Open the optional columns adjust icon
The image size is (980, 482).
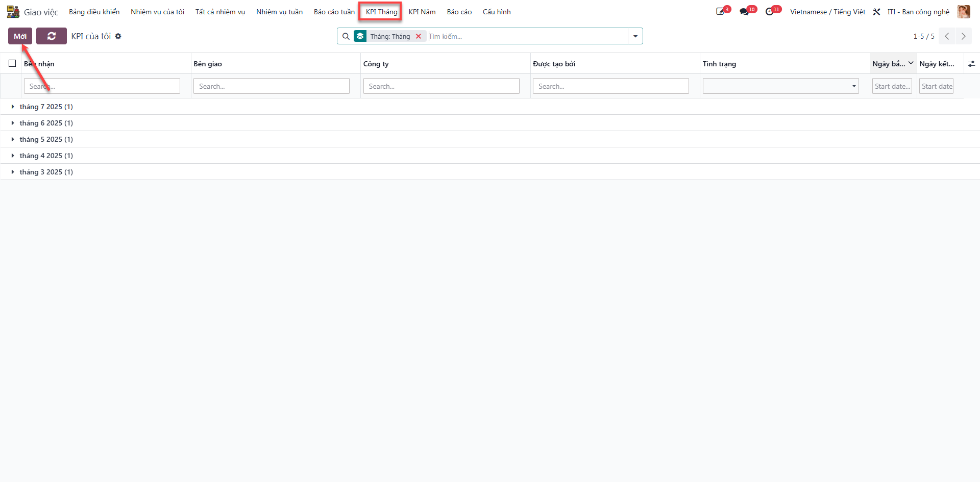[971, 64]
